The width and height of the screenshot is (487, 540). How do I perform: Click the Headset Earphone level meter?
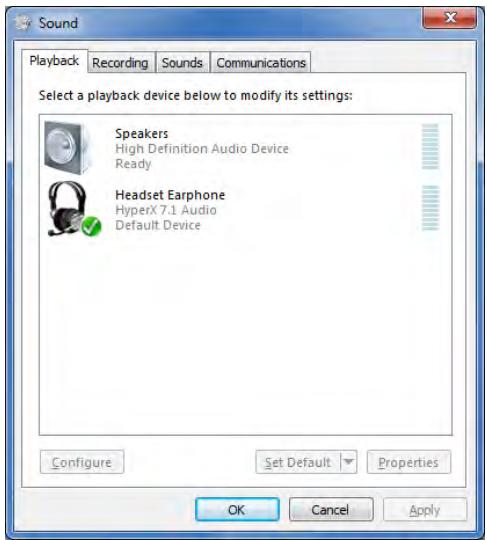pos(430,208)
